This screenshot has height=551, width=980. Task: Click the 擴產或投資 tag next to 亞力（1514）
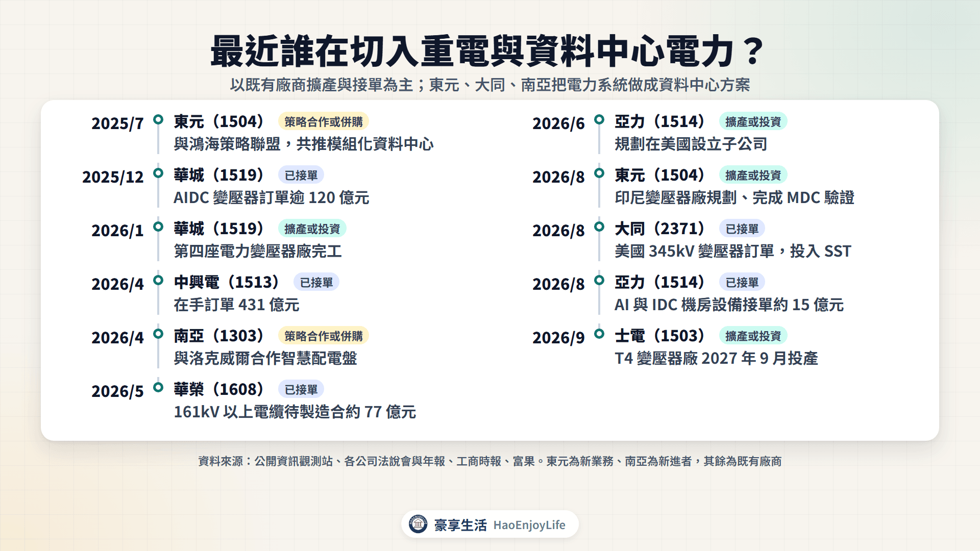tap(753, 121)
